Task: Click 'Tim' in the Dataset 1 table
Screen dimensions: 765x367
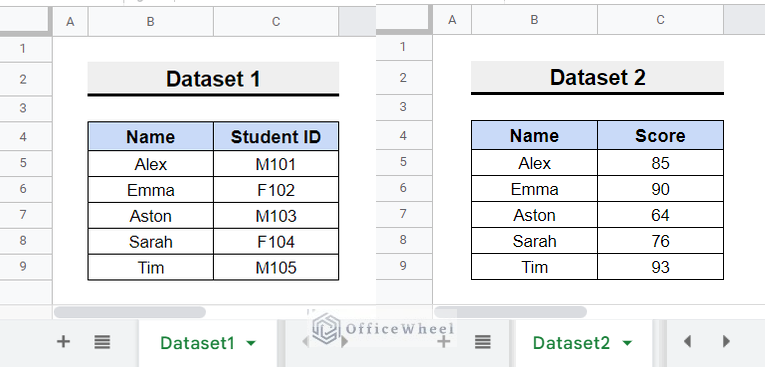Action: (150, 267)
